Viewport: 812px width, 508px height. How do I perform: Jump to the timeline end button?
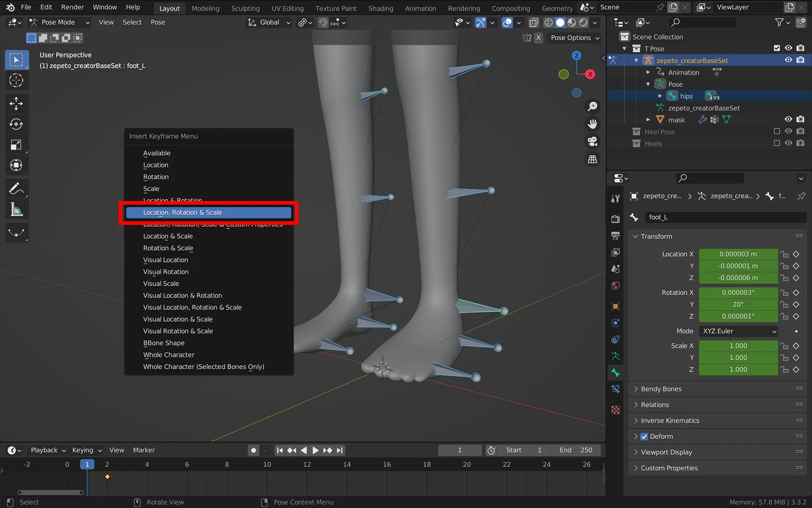340,450
